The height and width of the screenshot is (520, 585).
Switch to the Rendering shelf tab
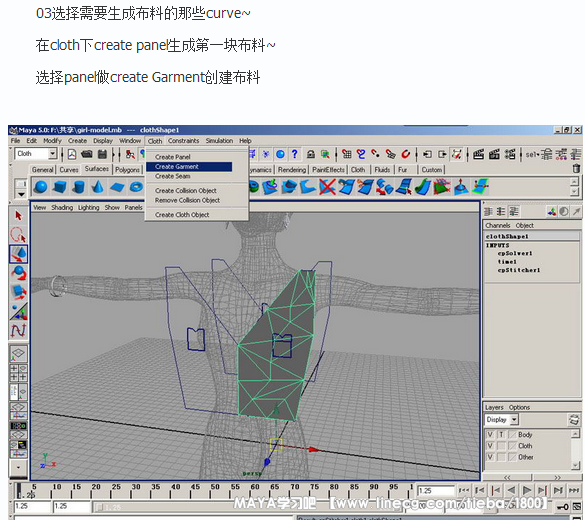click(x=292, y=170)
